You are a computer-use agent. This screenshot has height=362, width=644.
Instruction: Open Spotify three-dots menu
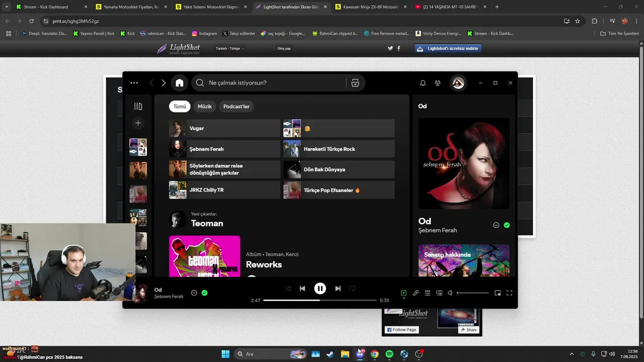tap(134, 83)
